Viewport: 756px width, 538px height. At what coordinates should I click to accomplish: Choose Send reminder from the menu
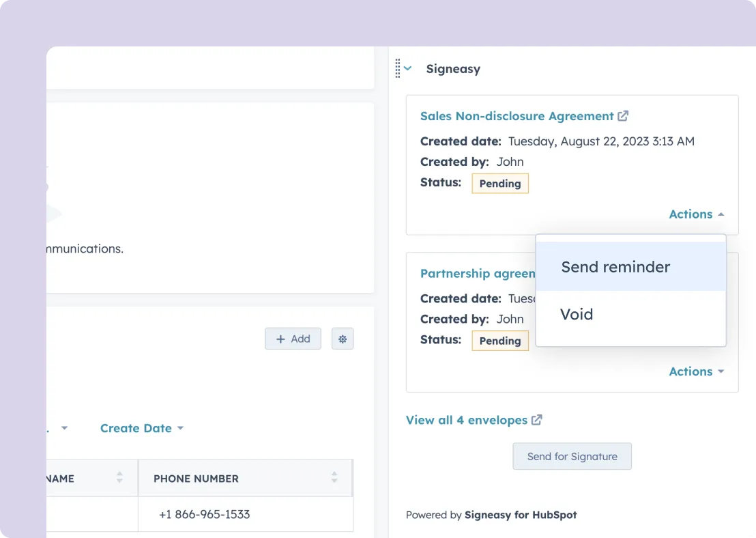click(x=630, y=267)
